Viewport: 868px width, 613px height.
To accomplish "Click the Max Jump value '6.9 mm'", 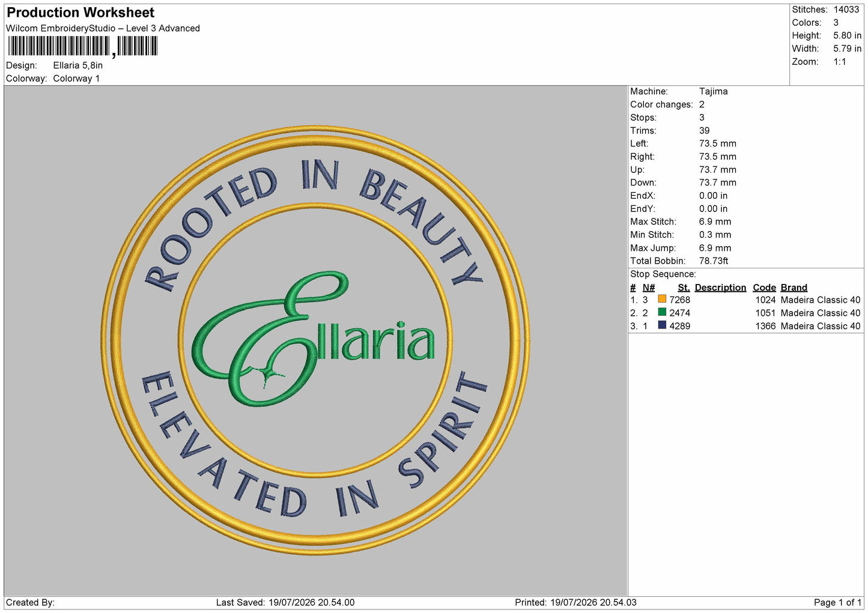I will 715,248.
